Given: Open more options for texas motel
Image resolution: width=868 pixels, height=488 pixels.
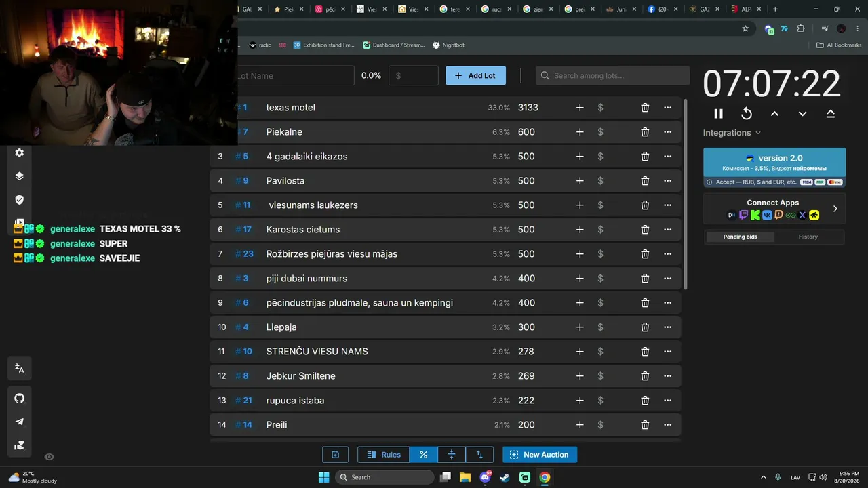Looking at the screenshot, I should click(667, 108).
